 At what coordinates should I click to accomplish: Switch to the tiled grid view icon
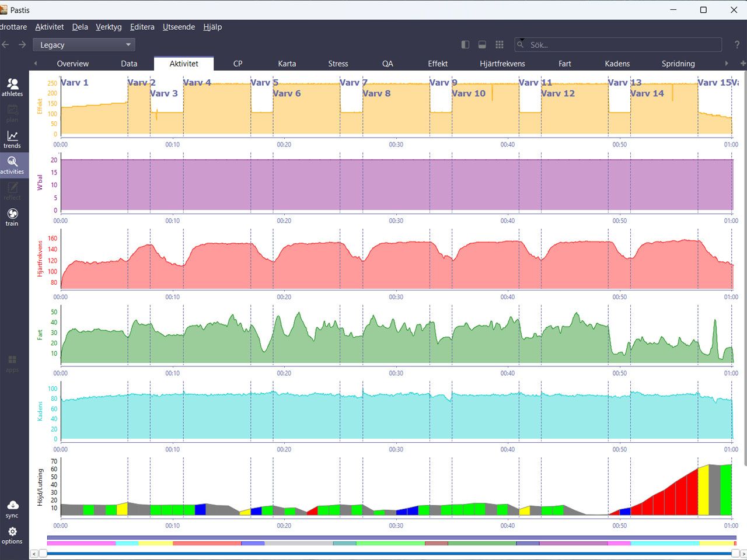point(500,45)
